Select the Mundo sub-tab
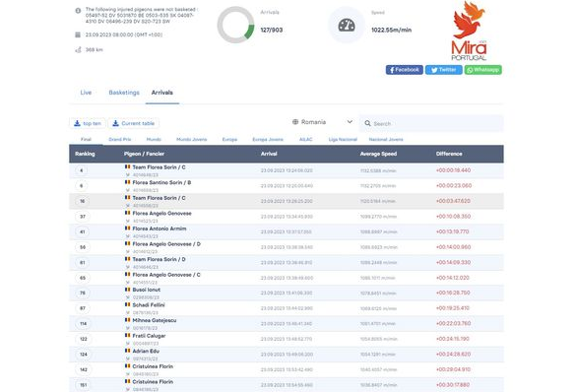Image resolution: width=576 pixels, height=392 pixels. (154, 139)
